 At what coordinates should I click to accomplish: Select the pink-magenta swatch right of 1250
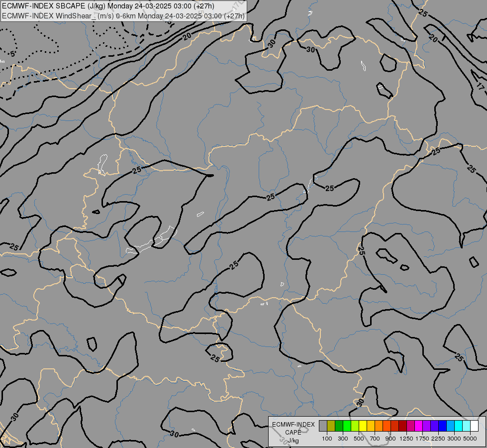click(410, 426)
